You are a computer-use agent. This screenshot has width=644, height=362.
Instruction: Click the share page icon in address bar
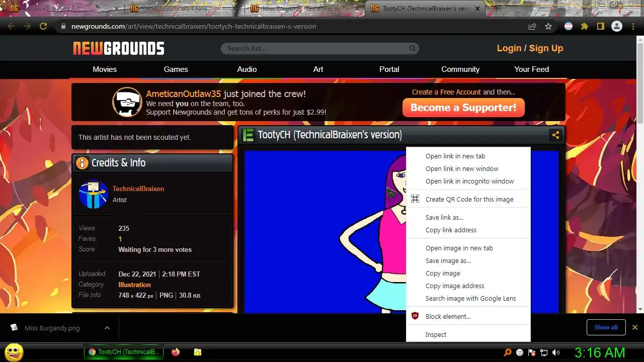[532, 26]
